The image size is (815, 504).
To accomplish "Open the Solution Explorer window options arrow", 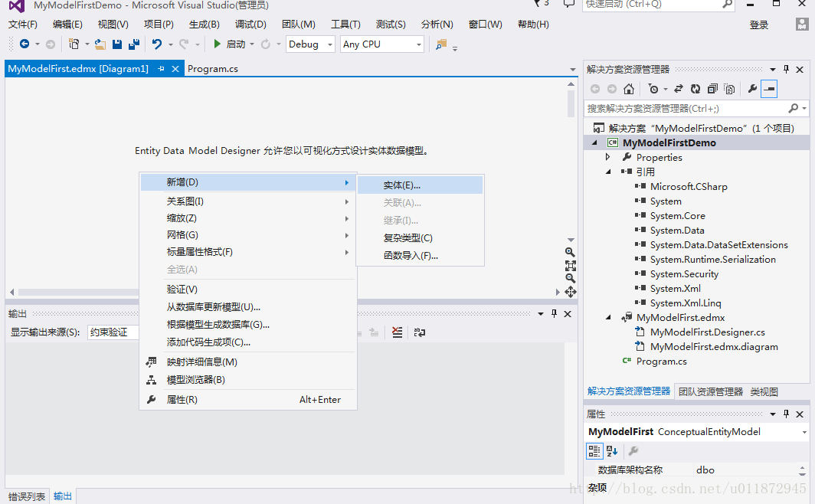I will (773, 69).
